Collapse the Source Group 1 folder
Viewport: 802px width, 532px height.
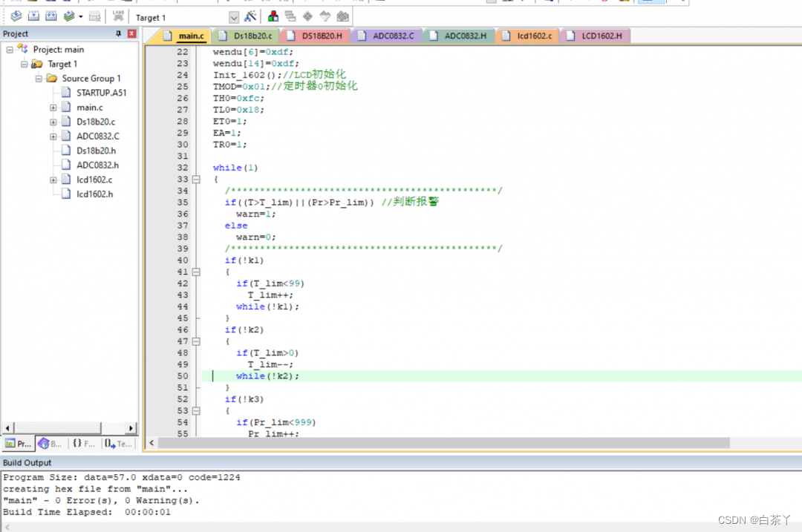pos(39,79)
